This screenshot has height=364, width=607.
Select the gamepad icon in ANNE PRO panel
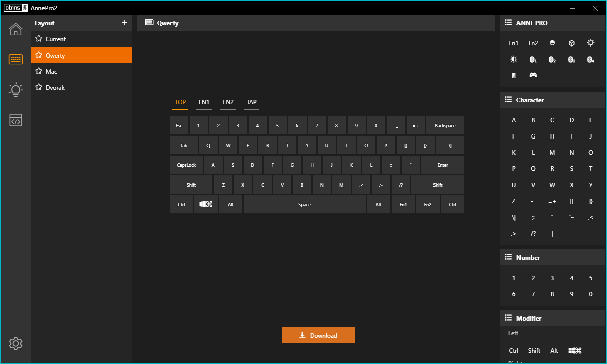533,75
